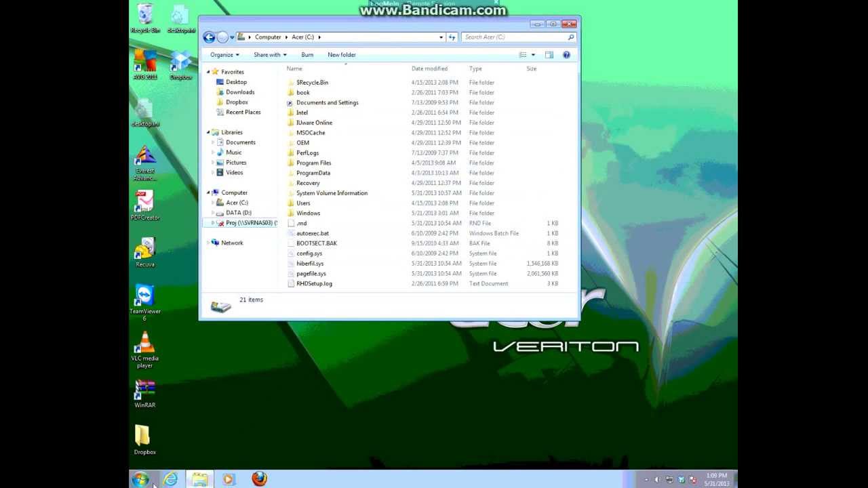Change the view using the views icon
This screenshot has width=868, height=488.
pyautogui.click(x=523, y=55)
